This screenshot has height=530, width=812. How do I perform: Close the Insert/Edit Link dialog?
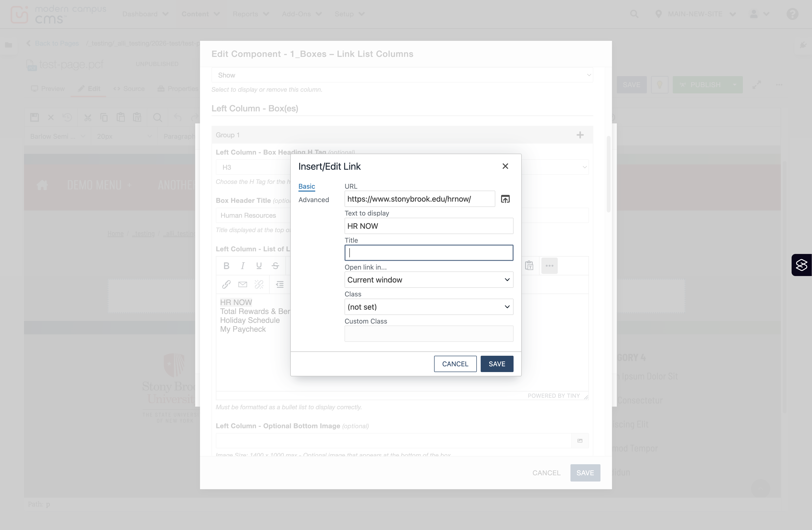tap(505, 166)
